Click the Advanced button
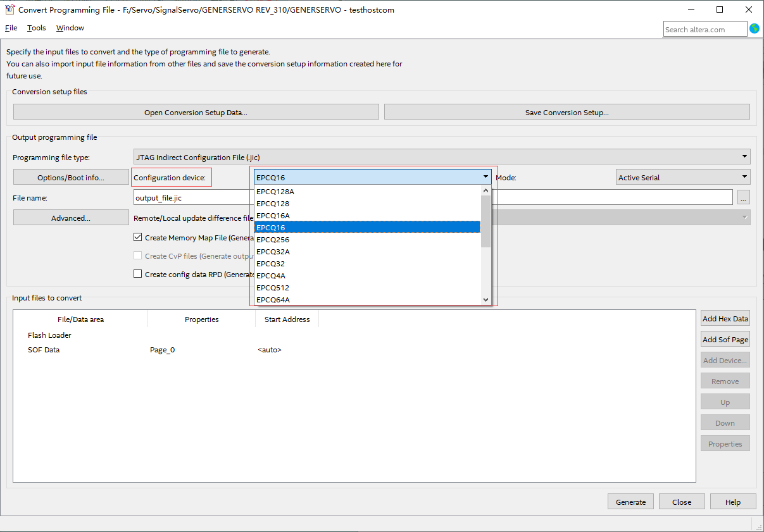Screen dimensions: 764x532 point(71,218)
